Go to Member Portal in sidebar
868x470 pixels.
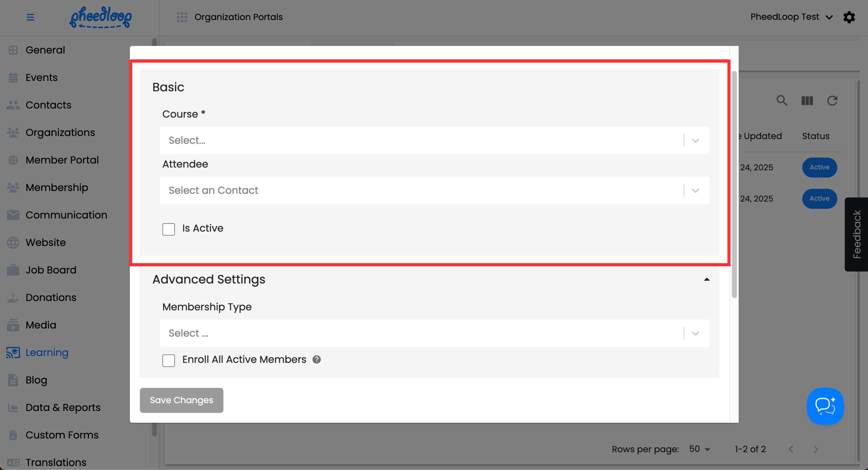click(62, 160)
